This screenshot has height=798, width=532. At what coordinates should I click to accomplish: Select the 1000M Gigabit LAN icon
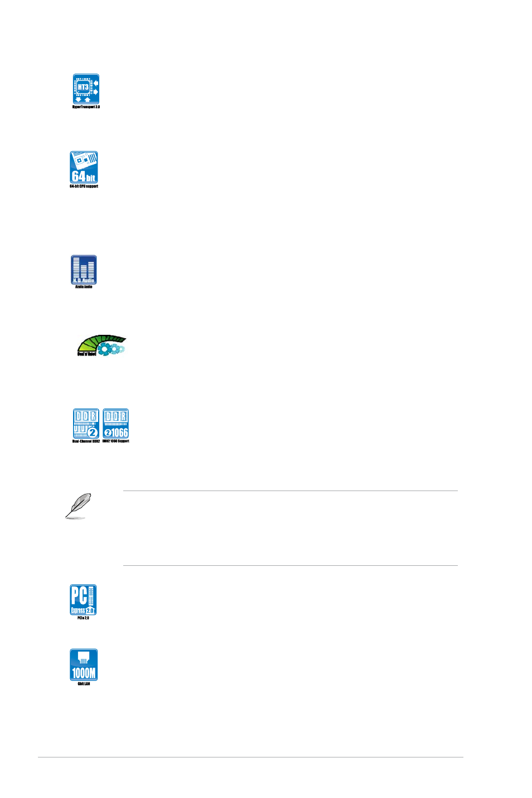(84, 664)
